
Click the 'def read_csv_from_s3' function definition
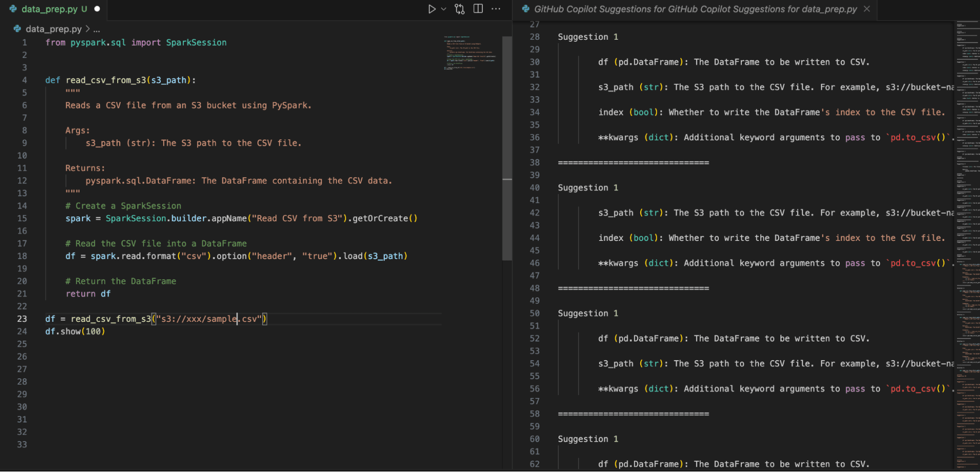[x=121, y=80]
